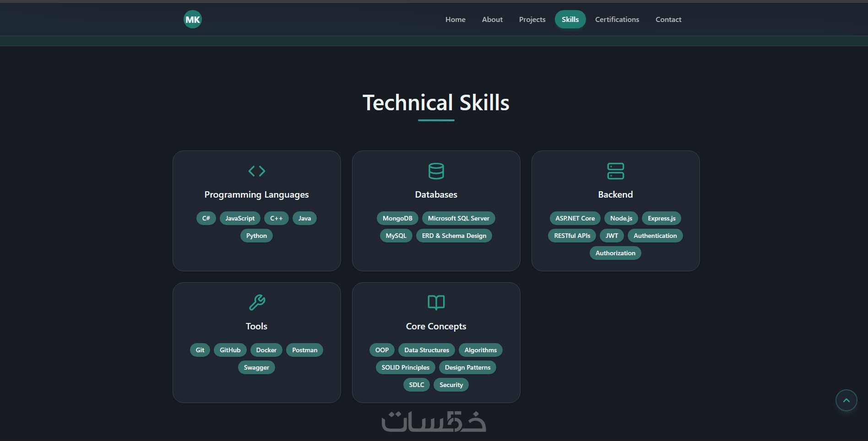Select the Authentication tag
The image size is (868, 441).
(655, 236)
